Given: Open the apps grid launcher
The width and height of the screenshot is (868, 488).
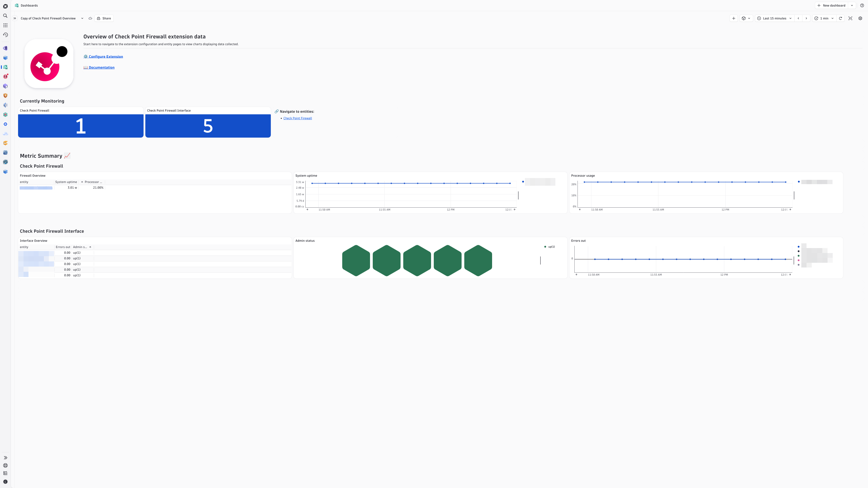Looking at the screenshot, I should 5,25.
